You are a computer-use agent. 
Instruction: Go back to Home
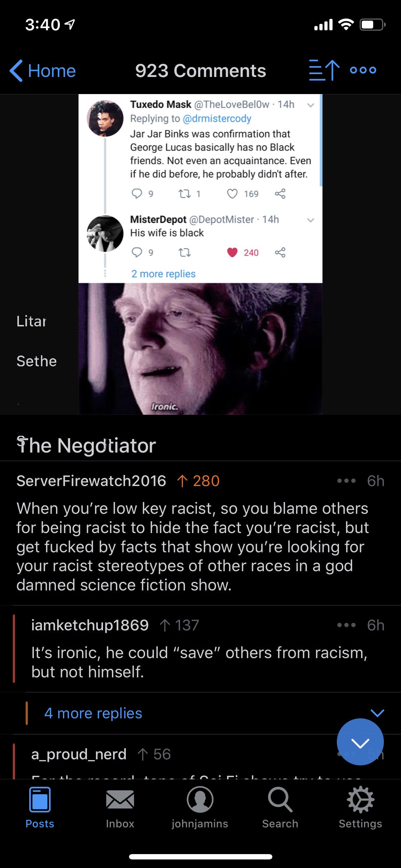click(43, 71)
